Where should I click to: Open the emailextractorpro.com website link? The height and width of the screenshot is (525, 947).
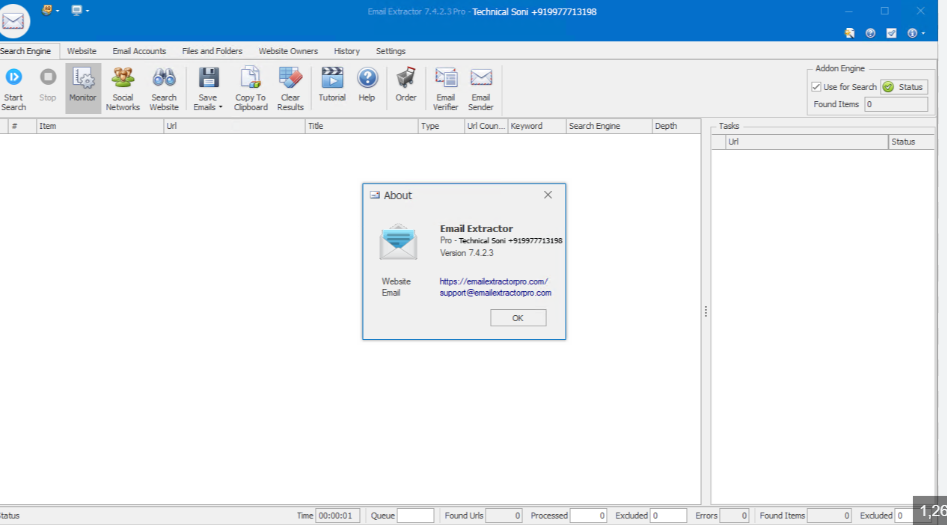click(x=493, y=282)
